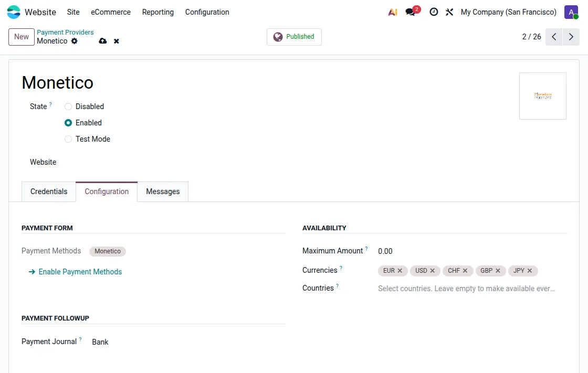Go back to Payment Providers breadcrumb
Viewport: 588px width, 373px height.
(x=65, y=32)
